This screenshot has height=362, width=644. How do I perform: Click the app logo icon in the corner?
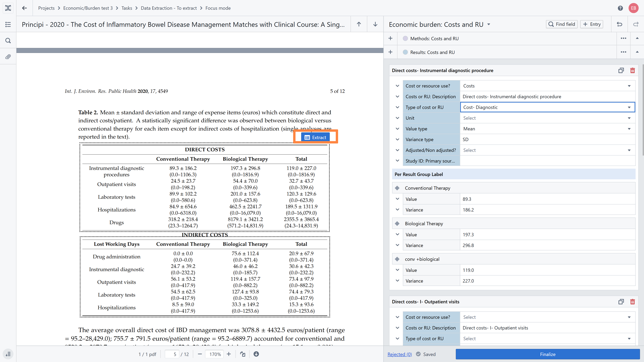[x=8, y=8]
